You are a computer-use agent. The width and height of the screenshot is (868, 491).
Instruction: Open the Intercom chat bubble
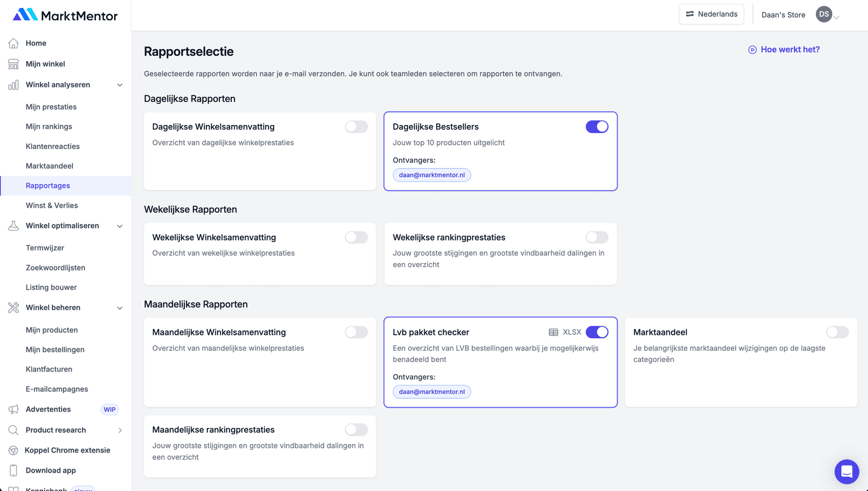(847, 471)
